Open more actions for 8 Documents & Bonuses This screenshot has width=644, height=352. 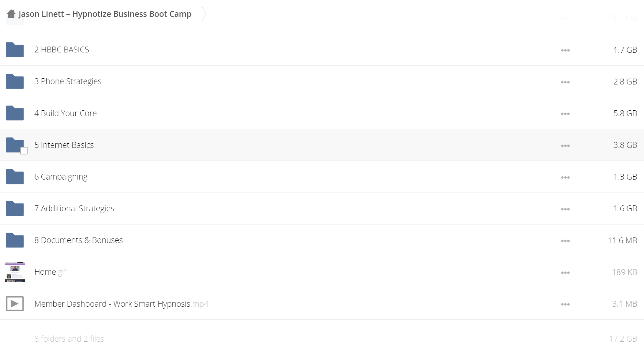pyautogui.click(x=565, y=241)
